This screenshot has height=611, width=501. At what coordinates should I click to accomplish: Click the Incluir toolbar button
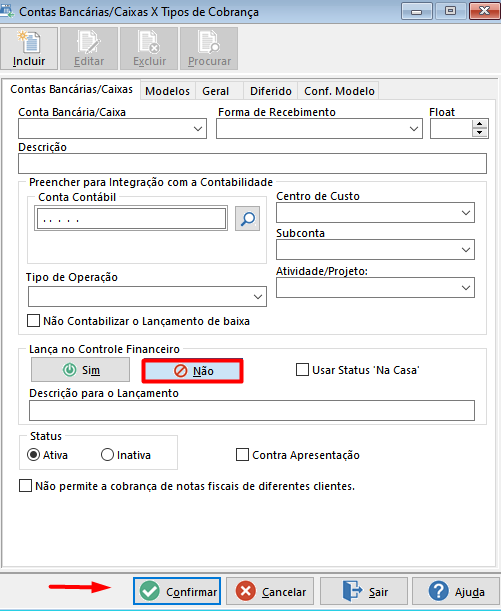pyautogui.click(x=29, y=48)
